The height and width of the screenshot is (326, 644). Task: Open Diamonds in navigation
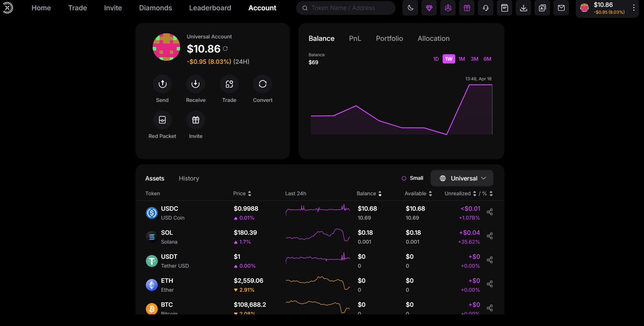point(156,8)
